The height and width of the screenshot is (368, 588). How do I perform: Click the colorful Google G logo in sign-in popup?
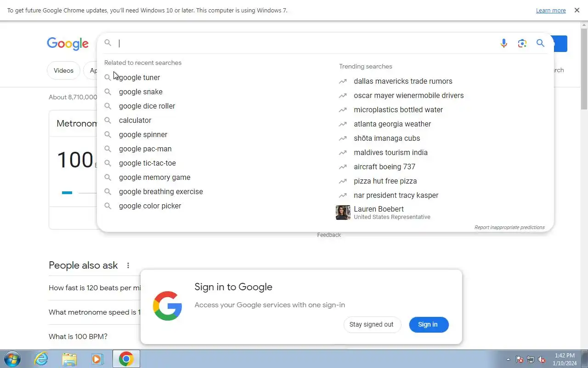click(167, 306)
